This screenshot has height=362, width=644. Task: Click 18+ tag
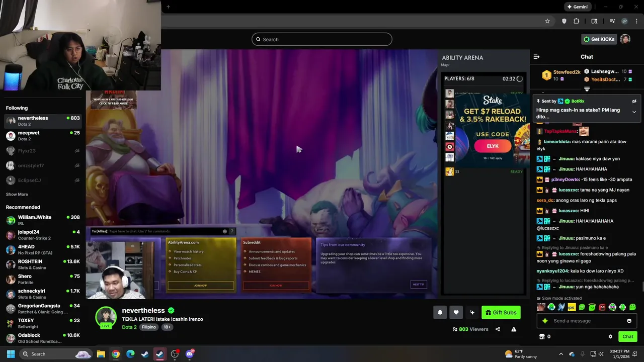[x=167, y=327]
